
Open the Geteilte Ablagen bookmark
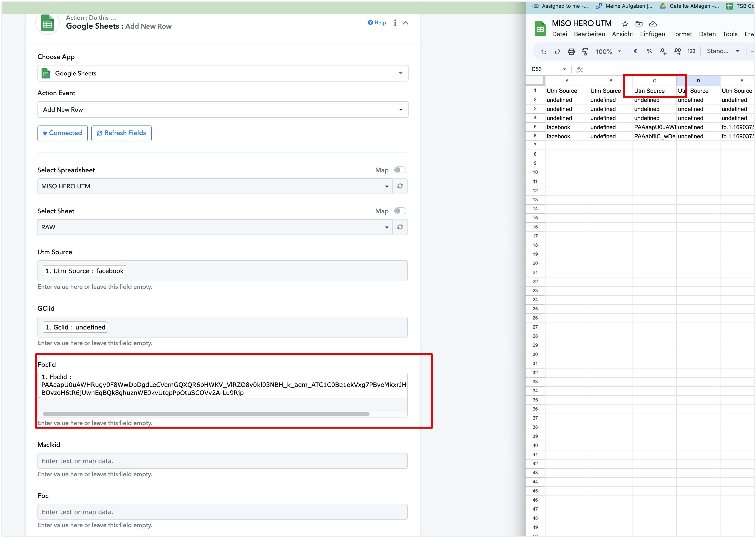click(689, 6)
